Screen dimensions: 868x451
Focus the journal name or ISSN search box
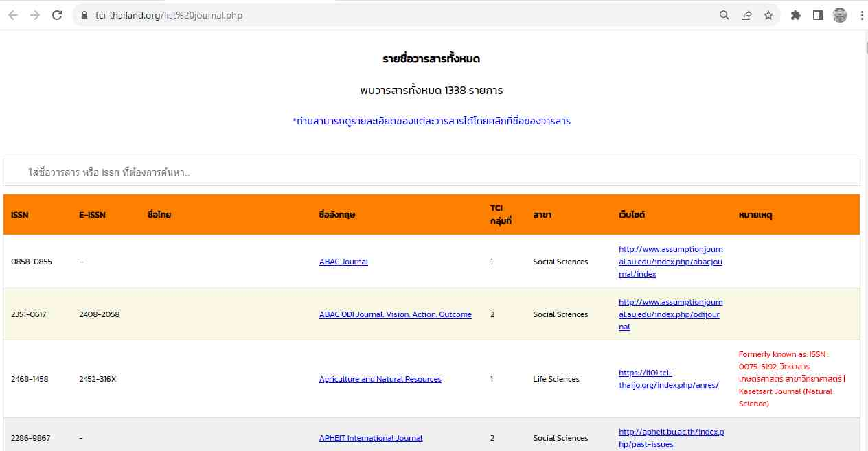[431, 172]
